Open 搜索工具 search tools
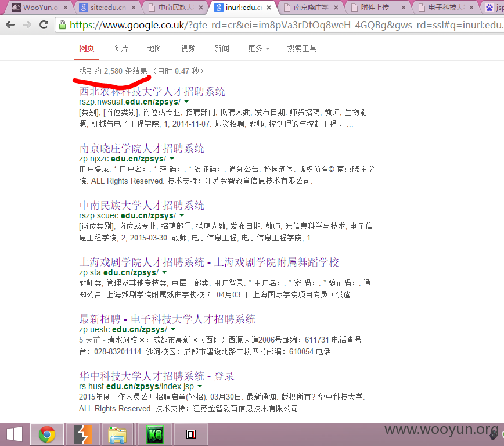 point(302,48)
